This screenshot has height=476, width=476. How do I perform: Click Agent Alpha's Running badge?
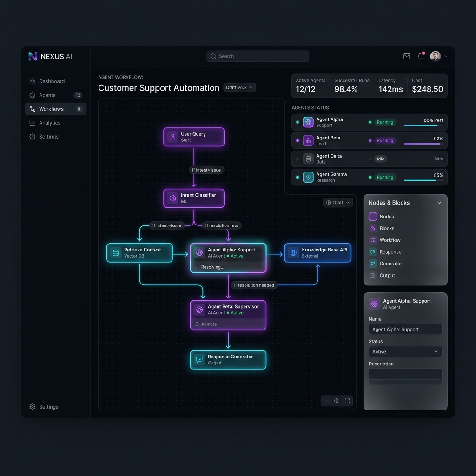(385, 122)
